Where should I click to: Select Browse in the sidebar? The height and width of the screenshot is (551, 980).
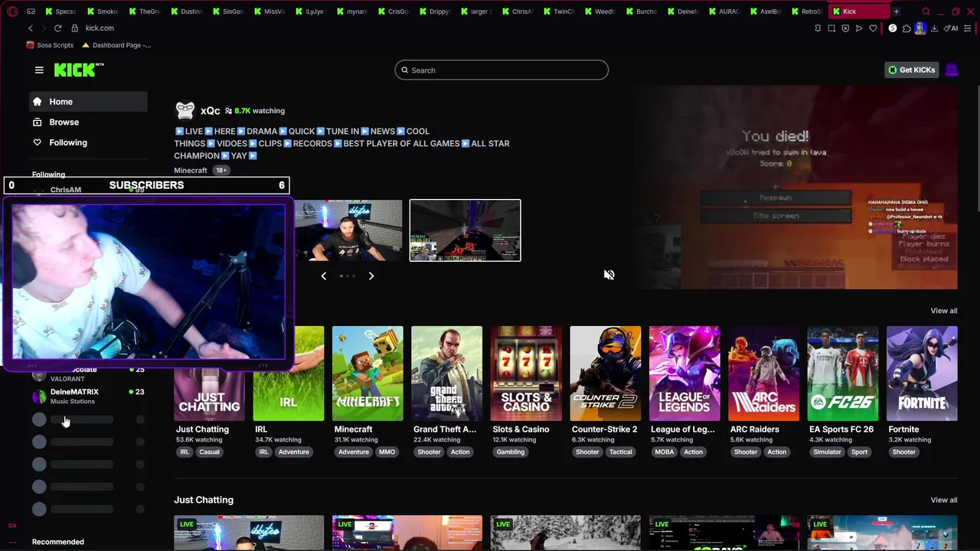[x=88, y=122]
